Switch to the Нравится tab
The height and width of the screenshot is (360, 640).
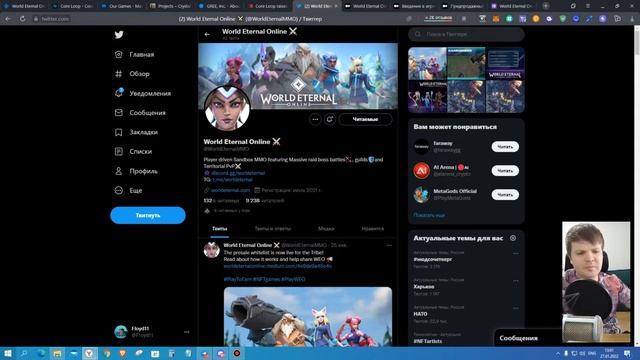click(x=373, y=229)
